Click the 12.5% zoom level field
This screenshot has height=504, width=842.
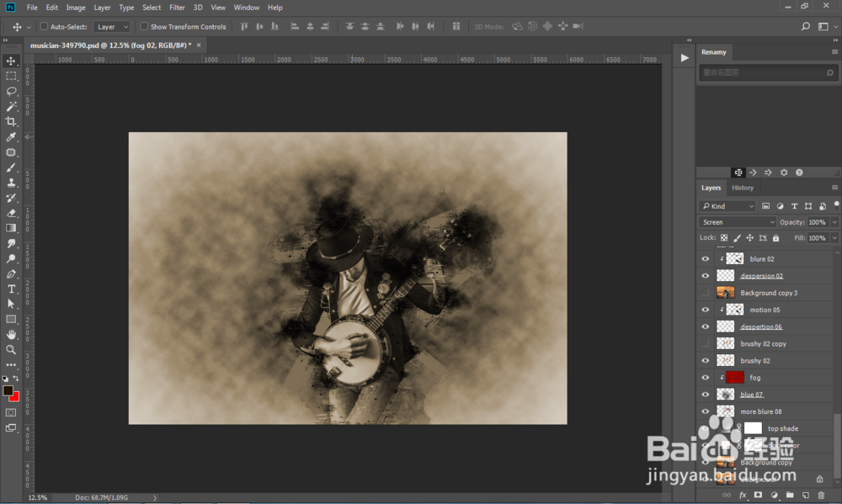(38, 497)
